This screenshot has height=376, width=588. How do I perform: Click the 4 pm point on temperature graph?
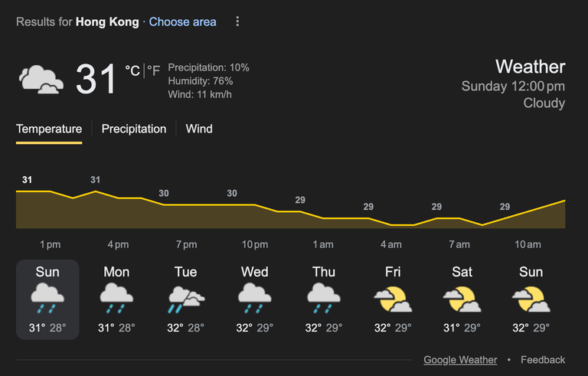(x=119, y=198)
